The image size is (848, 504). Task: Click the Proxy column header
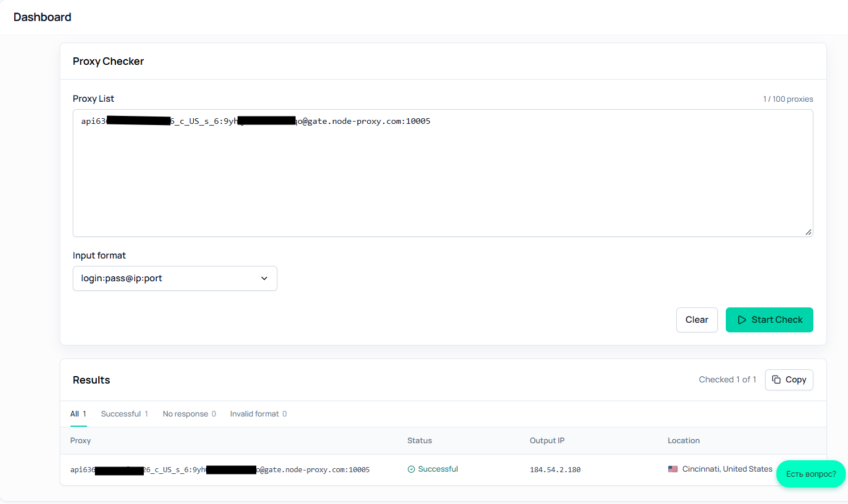click(x=81, y=440)
